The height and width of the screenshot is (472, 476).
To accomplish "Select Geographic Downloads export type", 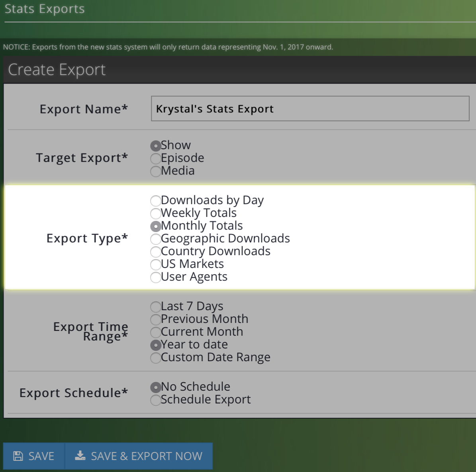I will [155, 239].
